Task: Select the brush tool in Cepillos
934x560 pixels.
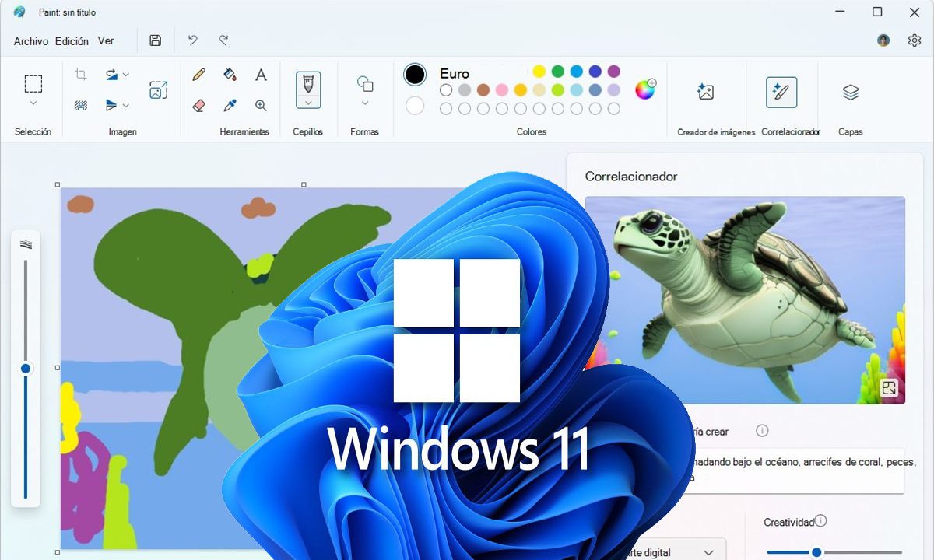Action: coord(308,83)
